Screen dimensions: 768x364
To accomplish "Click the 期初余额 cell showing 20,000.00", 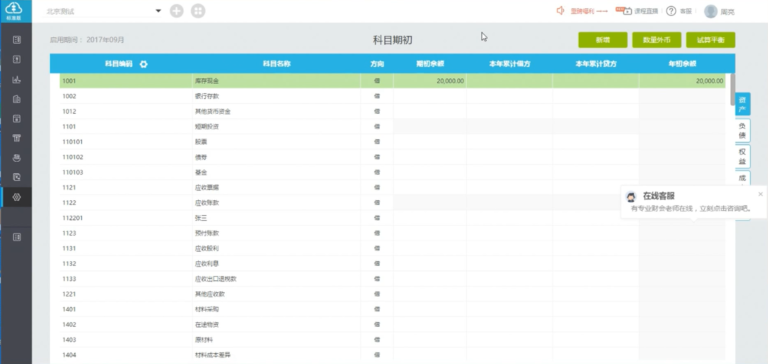I will pyautogui.click(x=430, y=81).
